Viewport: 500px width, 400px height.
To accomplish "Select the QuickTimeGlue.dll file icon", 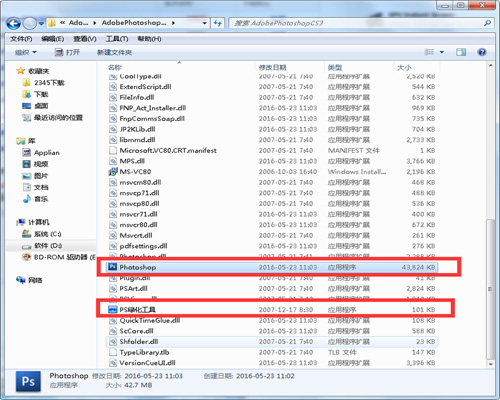I will pyautogui.click(x=113, y=320).
